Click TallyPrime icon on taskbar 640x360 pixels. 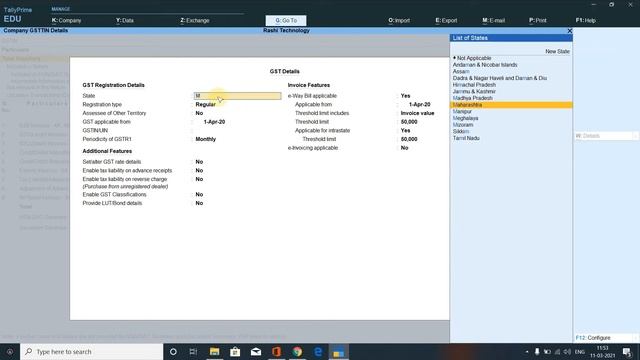pos(338,352)
